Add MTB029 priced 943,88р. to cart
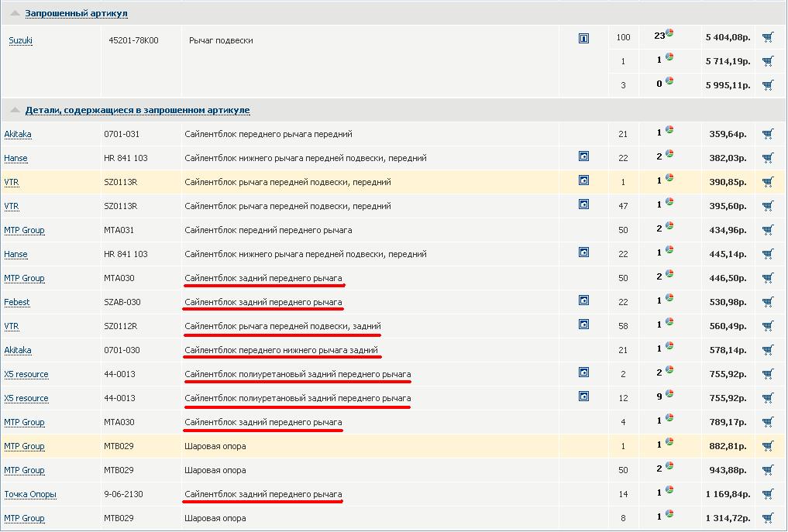The height and width of the screenshot is (532, 788). pyautogui.click(x=768, y=470)
